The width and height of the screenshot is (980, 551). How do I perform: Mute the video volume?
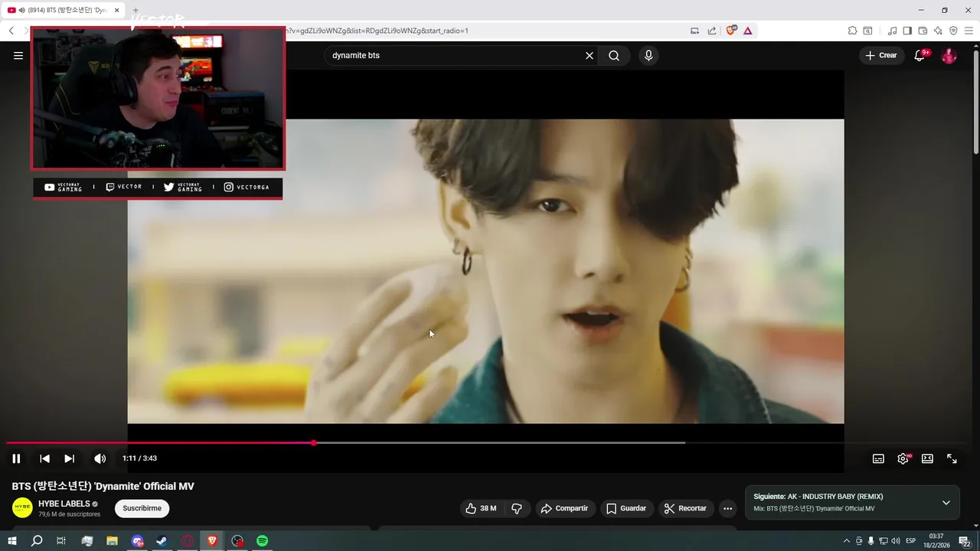point(100,458)
